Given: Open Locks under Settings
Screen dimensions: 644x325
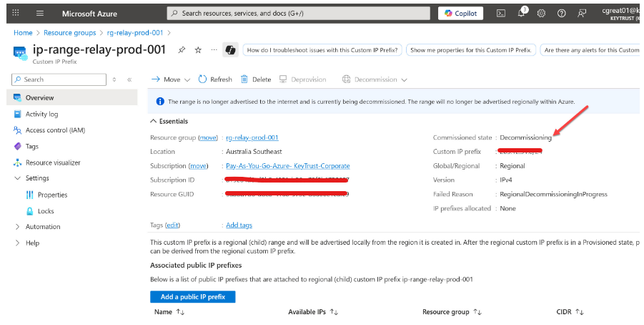Looking at the screenshot, I should click(x=45, y=211).
